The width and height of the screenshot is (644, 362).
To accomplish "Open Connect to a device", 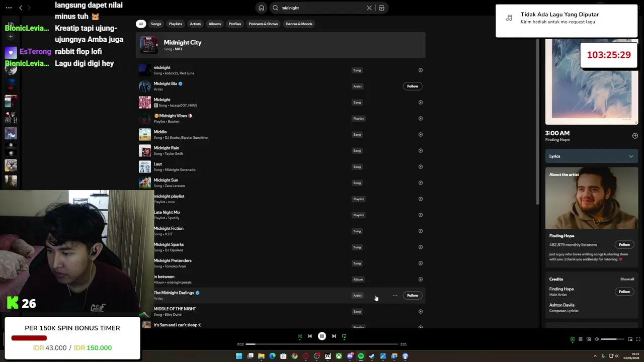I will click(x=588, y=339).
